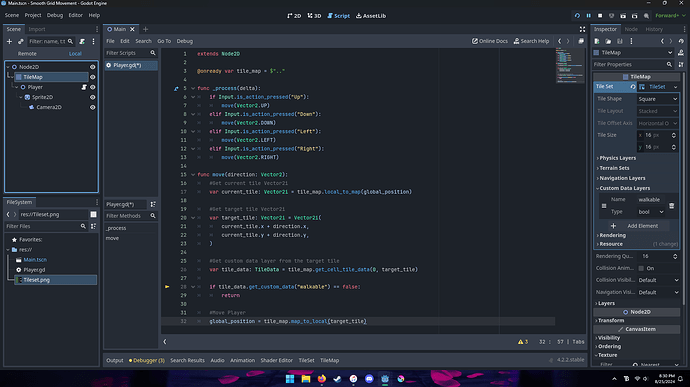Click the warnings count indicator
Viewport: 690px width, 387px height.
pyautogui.click(x=523, y=342)
